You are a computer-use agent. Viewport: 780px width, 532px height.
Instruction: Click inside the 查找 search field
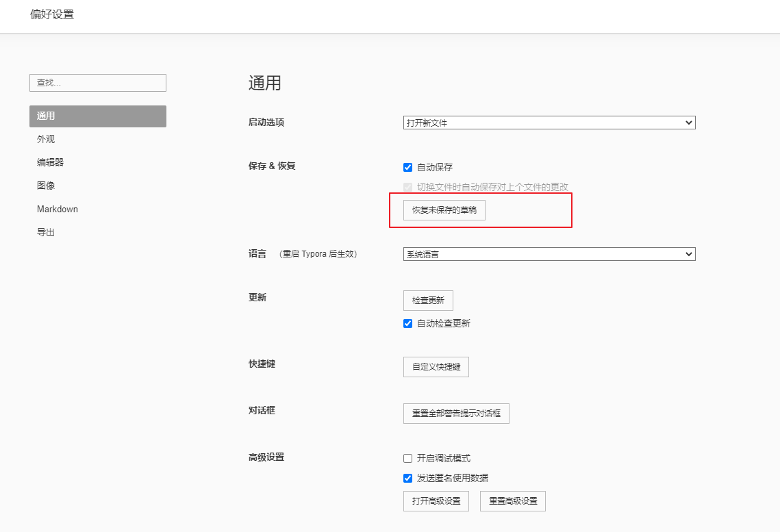97,82
